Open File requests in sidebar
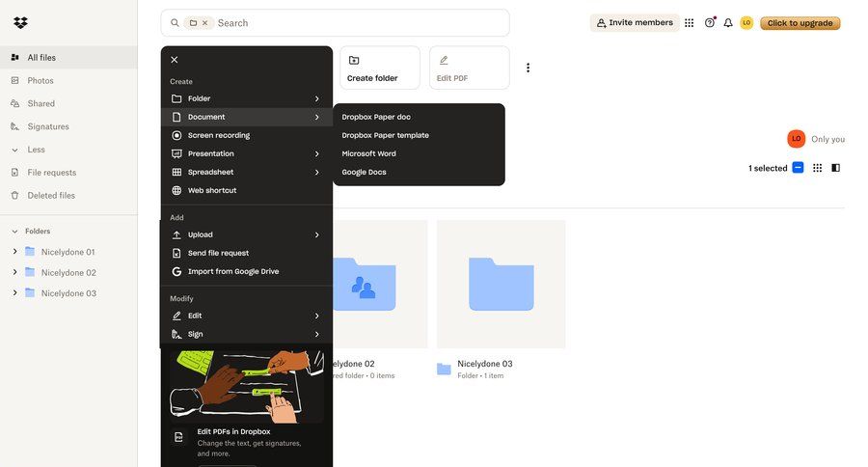 (68, 173)
